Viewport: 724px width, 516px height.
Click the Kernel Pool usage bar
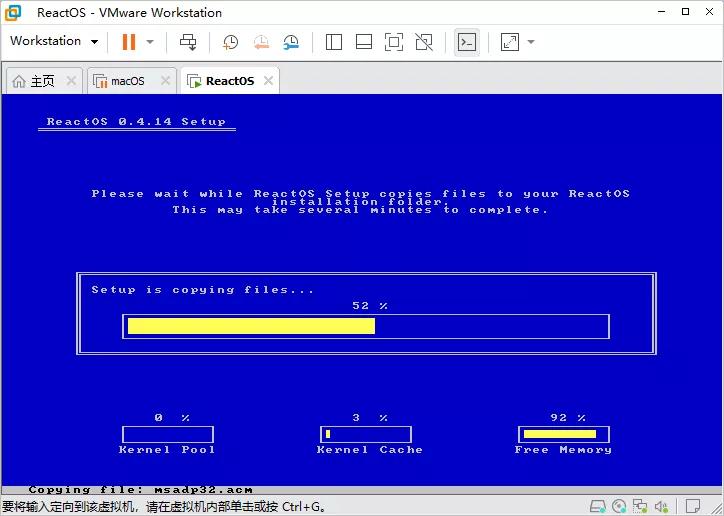coord(168,434)
